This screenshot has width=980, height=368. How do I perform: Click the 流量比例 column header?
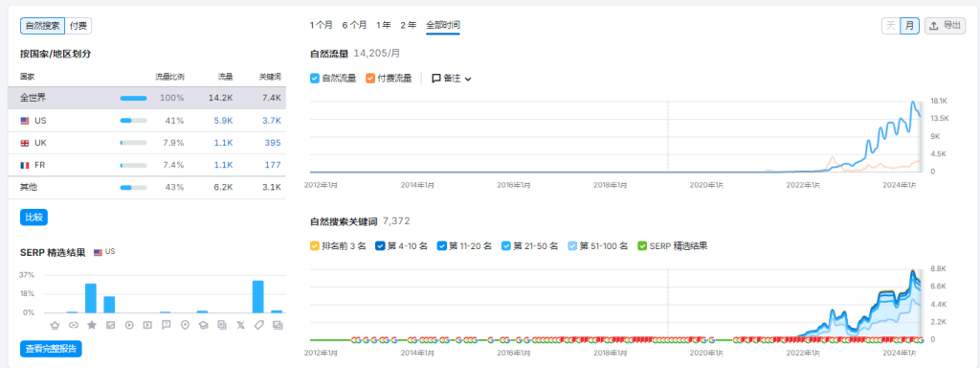click(170, 77)
